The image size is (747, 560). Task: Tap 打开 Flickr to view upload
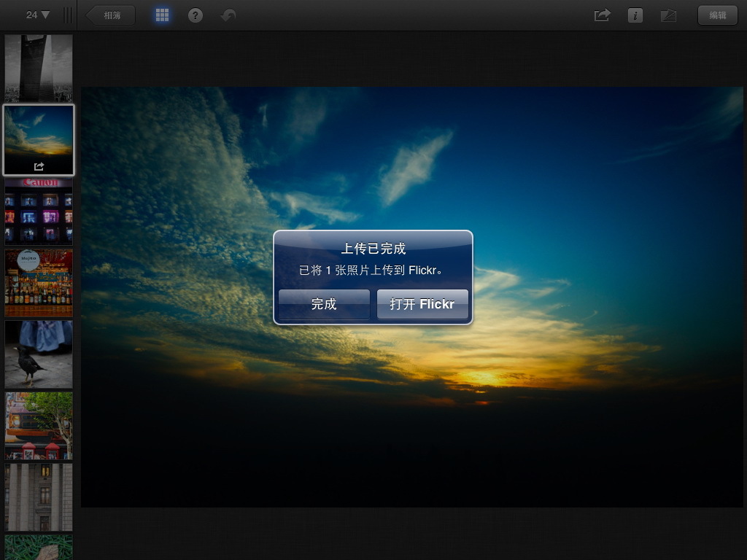click(422, 304)
